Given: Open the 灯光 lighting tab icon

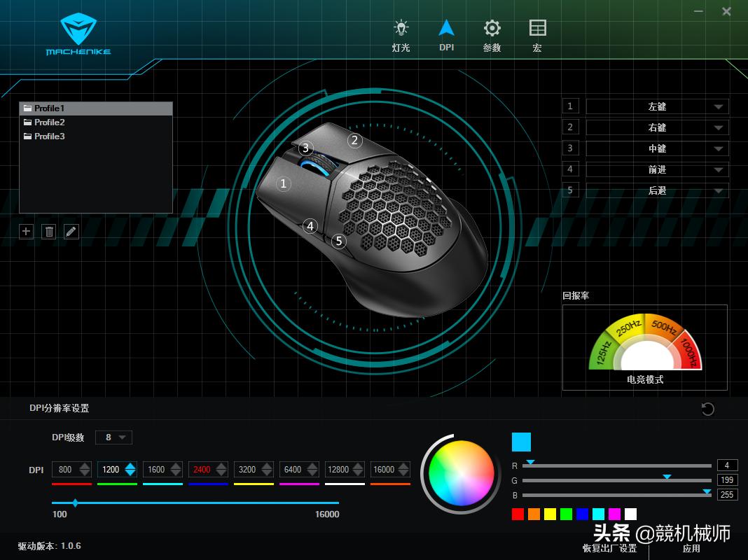Looking at the screenshot, I should click(x=401, y=29).
